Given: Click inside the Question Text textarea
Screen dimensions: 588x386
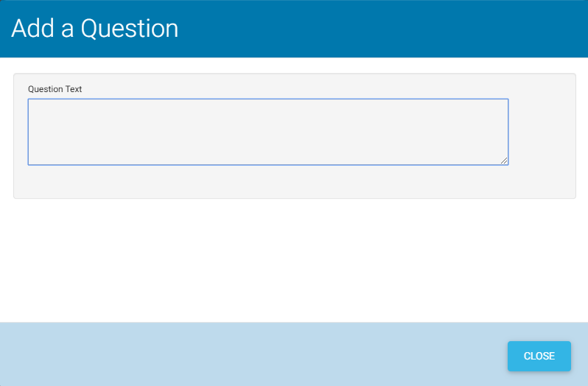Looking at the screenshot, I should (x=267, y=131).
